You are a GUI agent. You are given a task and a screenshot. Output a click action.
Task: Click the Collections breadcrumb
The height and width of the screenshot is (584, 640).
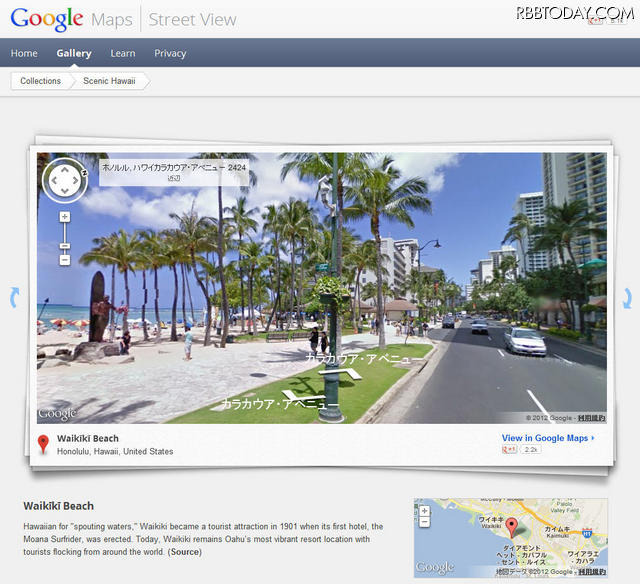click(40, 81)
